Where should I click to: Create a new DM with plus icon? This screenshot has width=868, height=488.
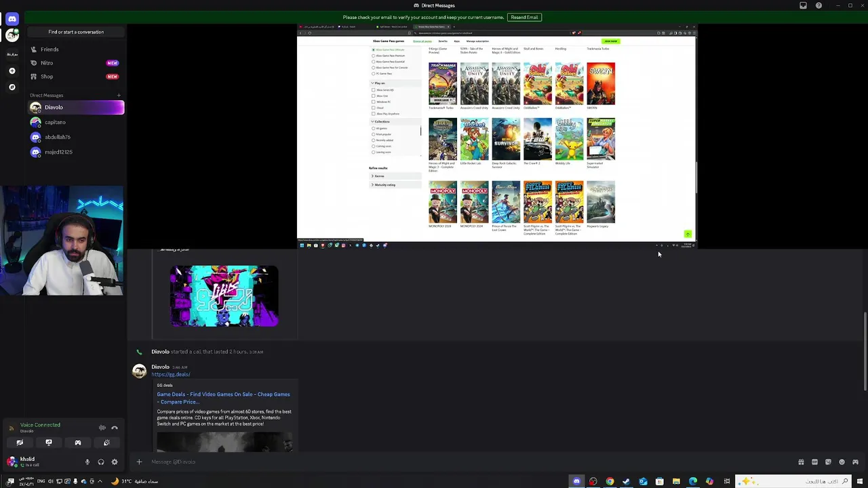[x=119, y=96]
